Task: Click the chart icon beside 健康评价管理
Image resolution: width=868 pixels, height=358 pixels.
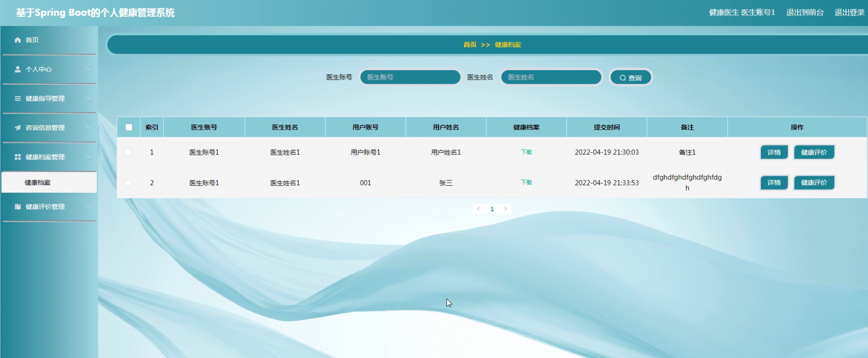Action: [17, 206]
